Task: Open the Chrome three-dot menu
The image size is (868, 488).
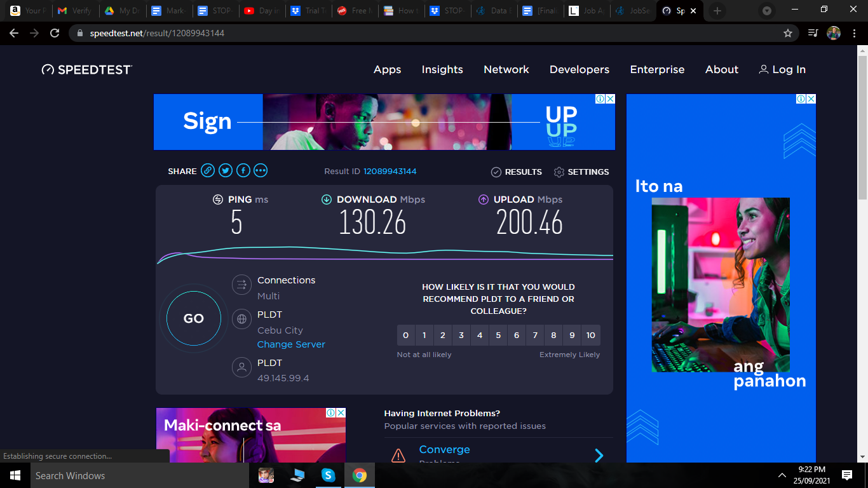Action: pos(853,33)
